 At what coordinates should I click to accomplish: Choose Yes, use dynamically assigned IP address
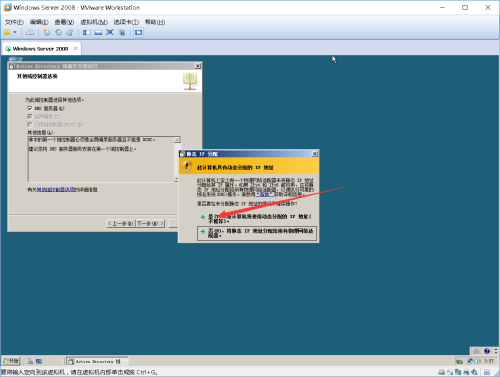[x=256, y=219]
